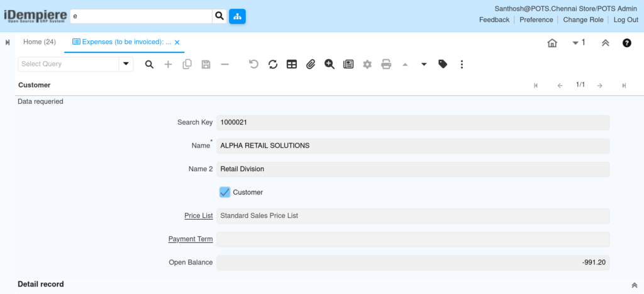Click the Feedback link
This screenshot has width=644, height=294.
[494, 20]
